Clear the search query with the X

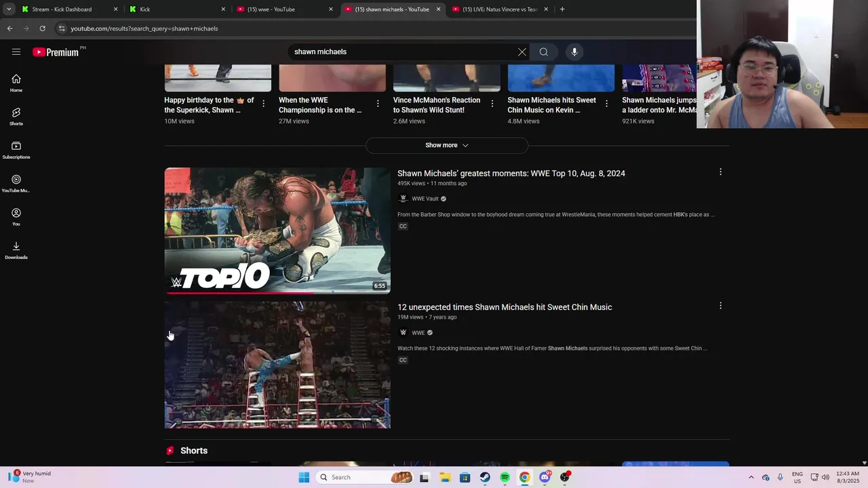522,52
